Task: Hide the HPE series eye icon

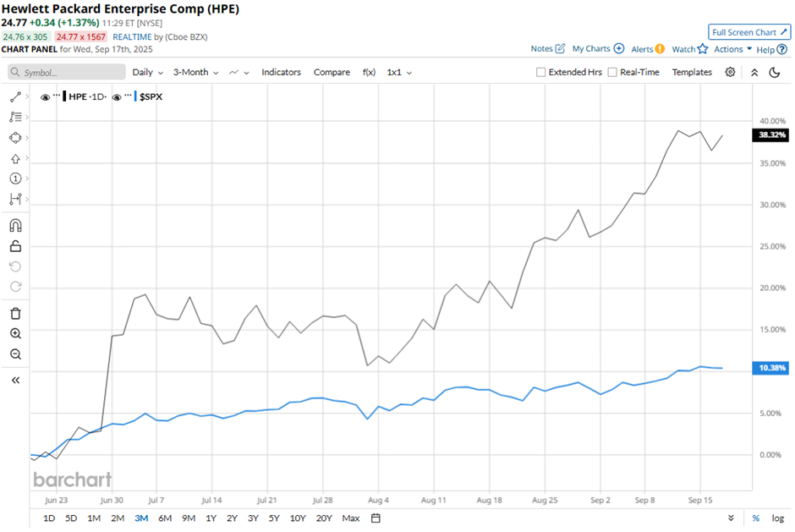Action: [x=45, y=97]
